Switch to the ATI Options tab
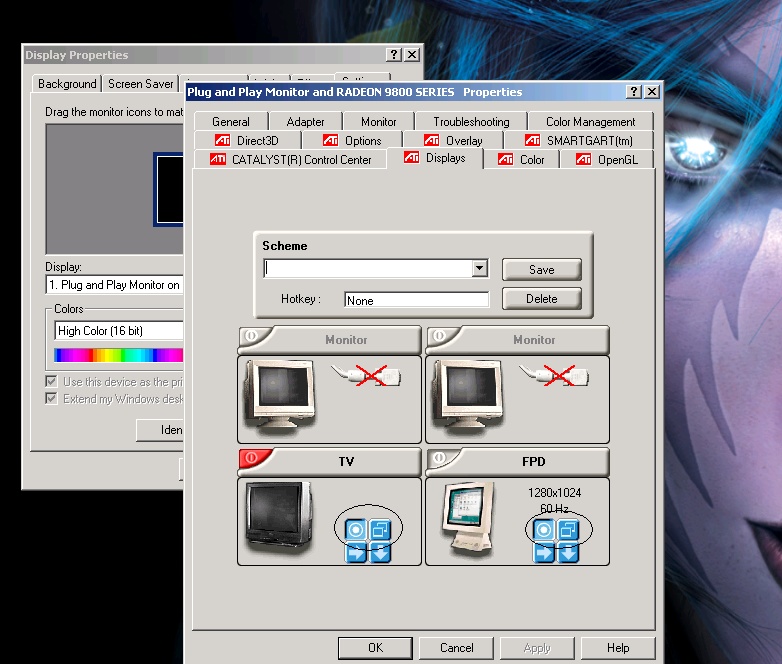This screenshot has width=782, height=664. tap(352, 141)
